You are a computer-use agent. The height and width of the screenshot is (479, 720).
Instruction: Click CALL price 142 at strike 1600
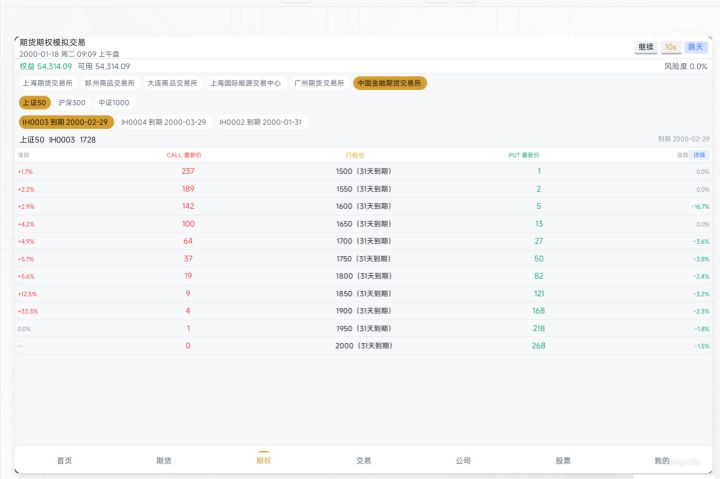click(188, 206)
